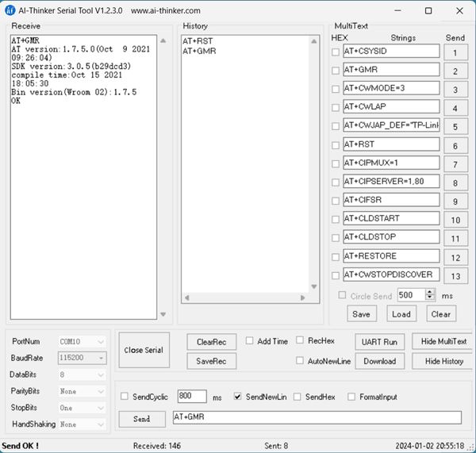Click the command input field containing AT+GMR
Image resolution: width=476 pixels, height=453 pixels.
(316, 418)
